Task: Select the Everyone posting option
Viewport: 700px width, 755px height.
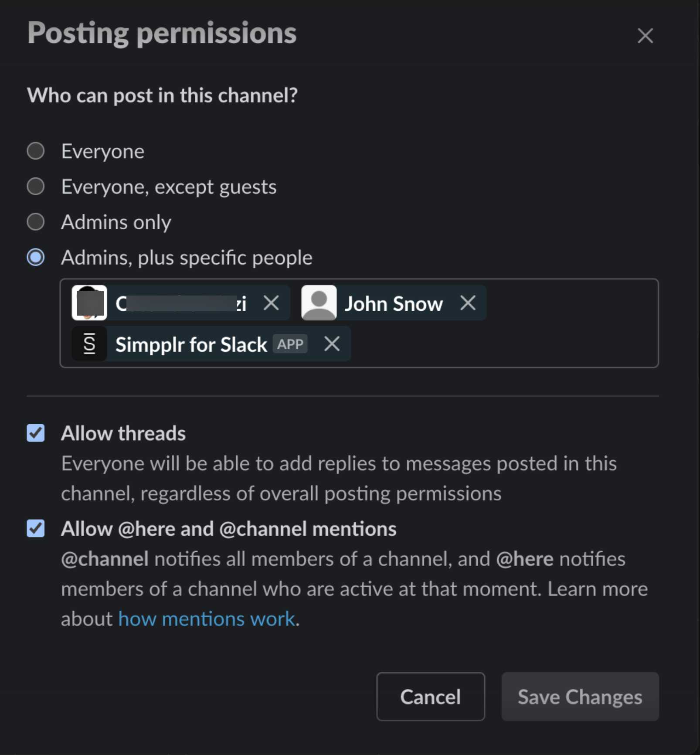Action: tap(36, 151)
